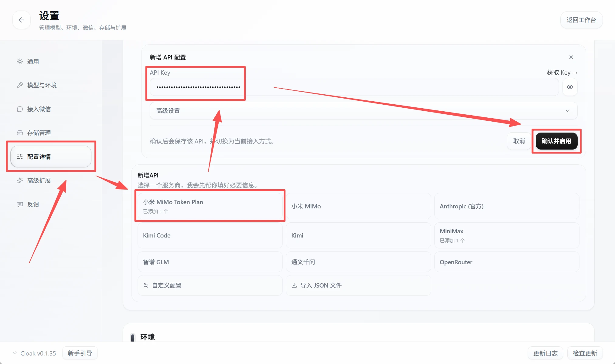The height and width of the screenshot is (364, 615).
Task: Go back using the left arrow button
Action: (x=21, y=20)
